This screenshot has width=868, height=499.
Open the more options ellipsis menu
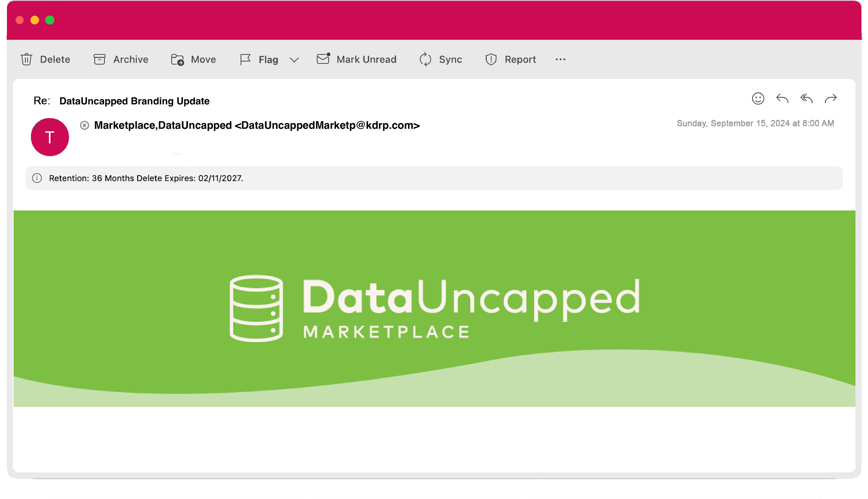click(x=560, y=59)
